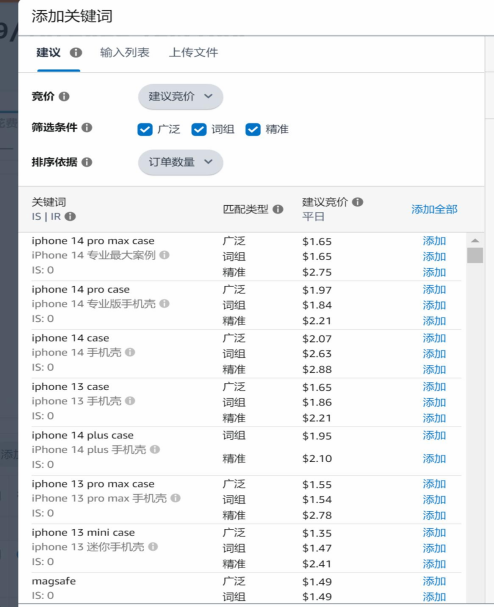
Task: Click info icon beside 排序依据 label
Action: [x=87, y=162]
